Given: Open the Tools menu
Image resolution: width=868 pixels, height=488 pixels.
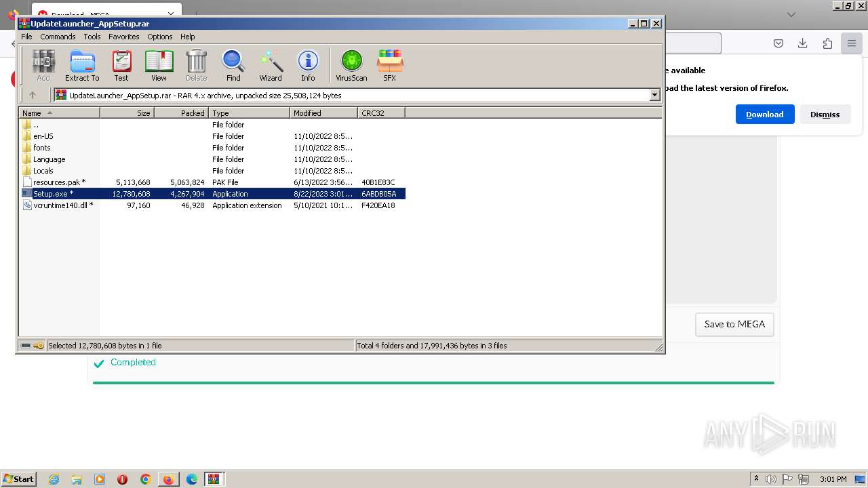Looking at the screenshot, I should (92, 37).
